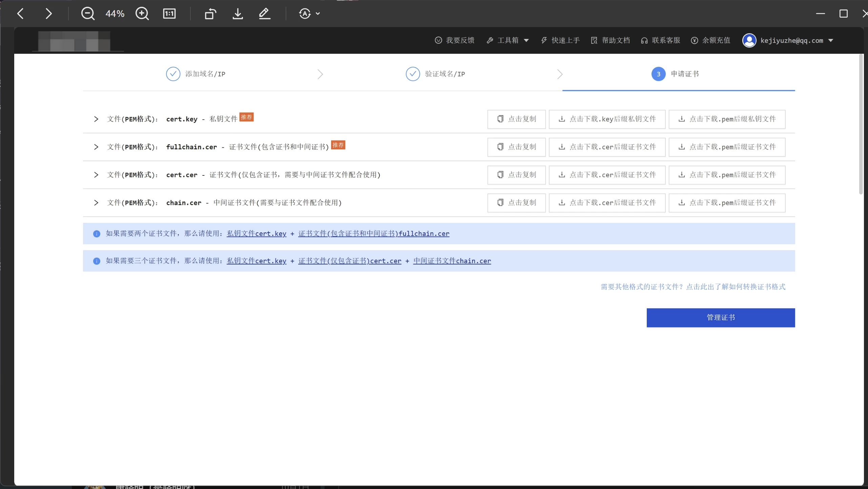Open the edit pencil tool

pos(265,14)
